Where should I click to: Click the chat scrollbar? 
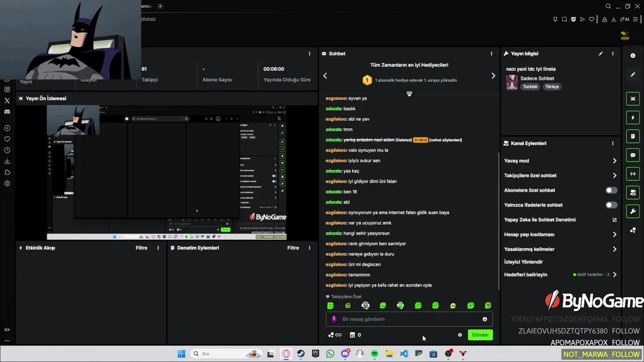pos(498,221)
